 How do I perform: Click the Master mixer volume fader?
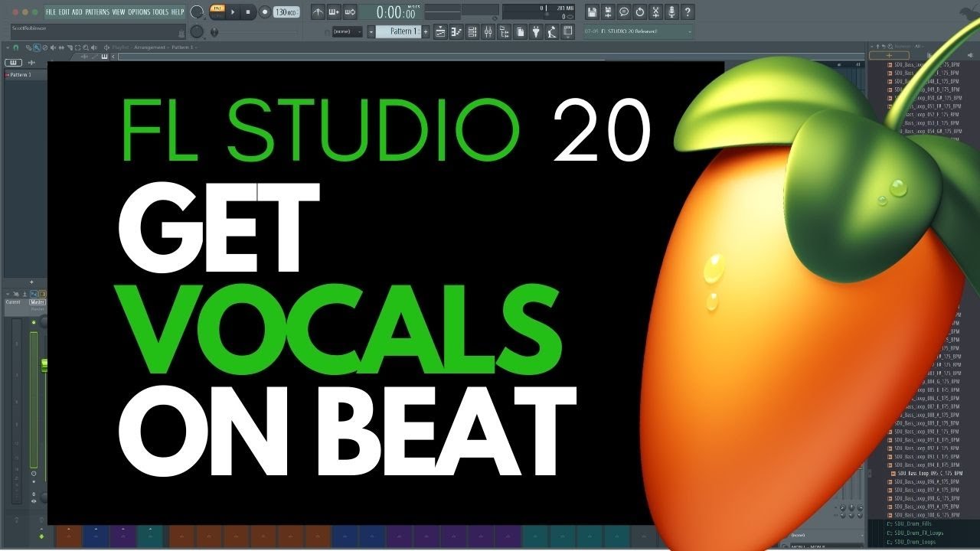(x=44, y=365)
